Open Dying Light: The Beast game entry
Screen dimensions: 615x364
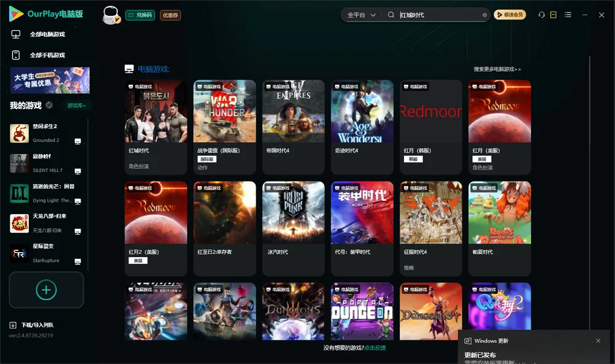click(x=46, y=193)
